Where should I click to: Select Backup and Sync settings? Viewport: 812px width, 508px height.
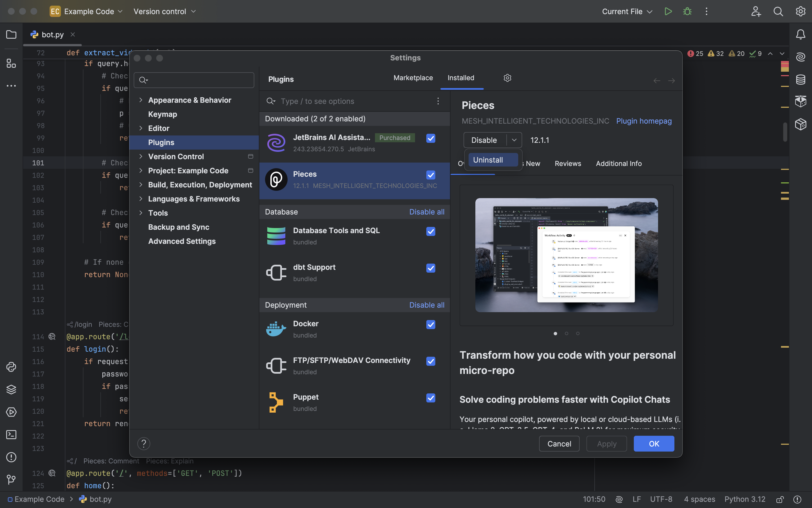[178, 227]
